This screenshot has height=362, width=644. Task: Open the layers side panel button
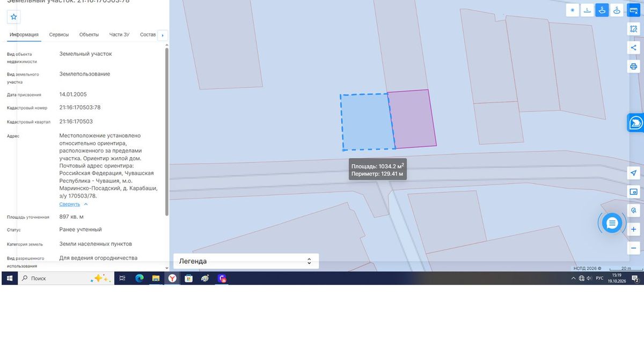pos(635,123)
